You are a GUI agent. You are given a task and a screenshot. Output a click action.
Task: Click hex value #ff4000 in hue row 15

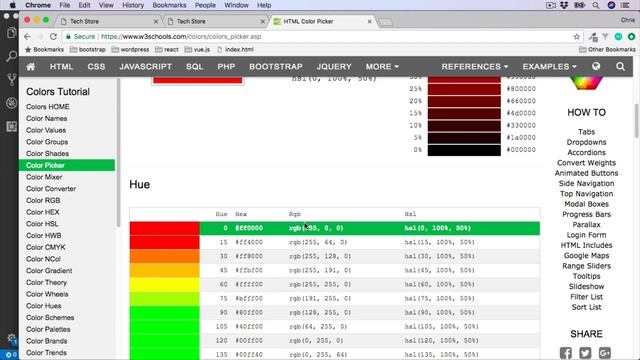[249, 242]
